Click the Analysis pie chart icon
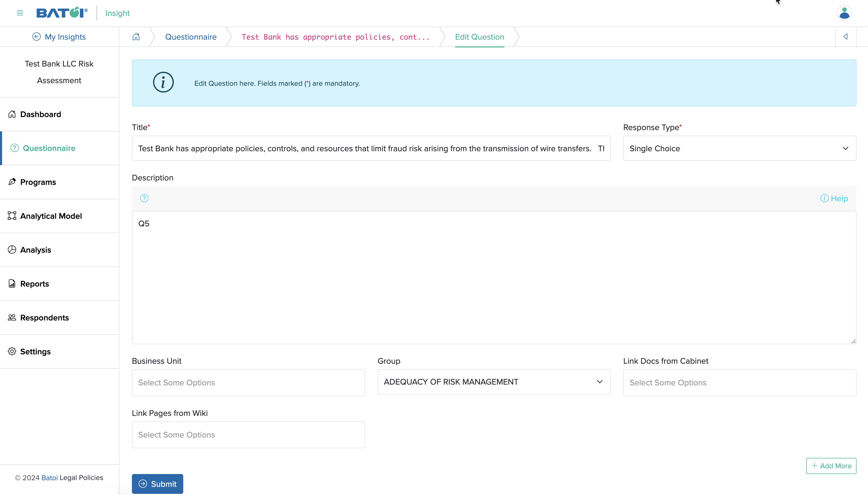The height and width of the screenshot is (498, 868). pyautogui.click(x=12, y=249)
